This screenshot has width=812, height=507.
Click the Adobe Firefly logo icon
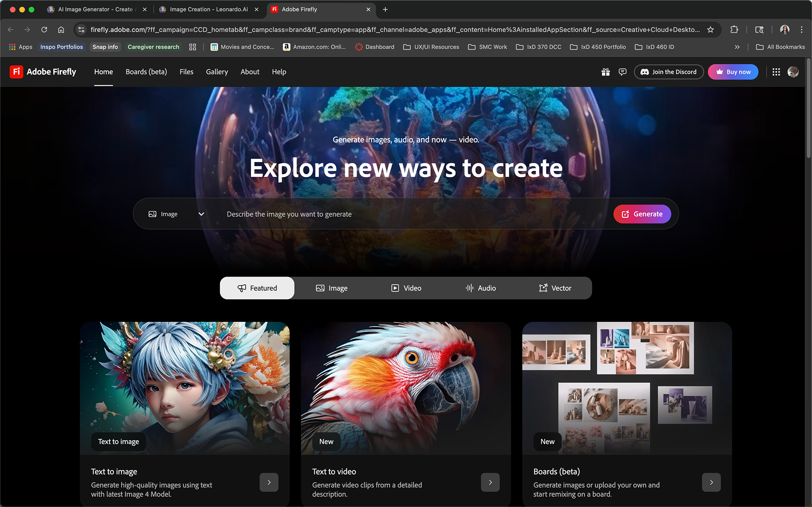pos(16,72)
